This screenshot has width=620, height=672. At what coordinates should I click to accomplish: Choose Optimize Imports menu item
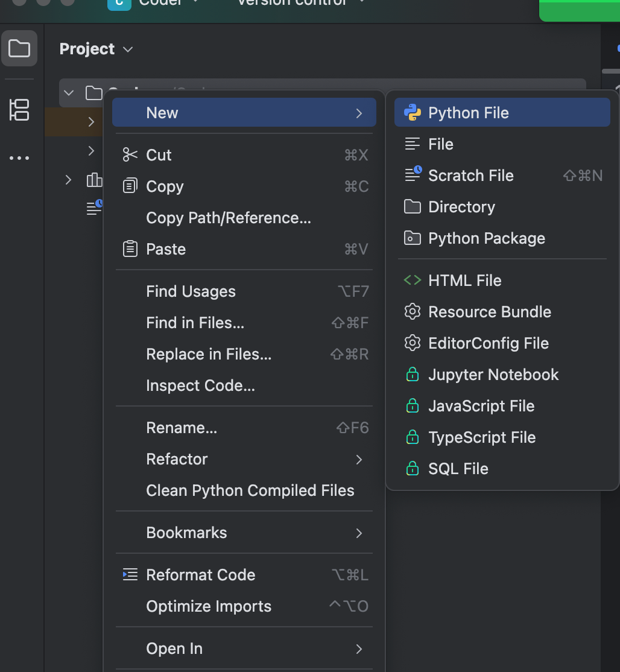point(244,606)
